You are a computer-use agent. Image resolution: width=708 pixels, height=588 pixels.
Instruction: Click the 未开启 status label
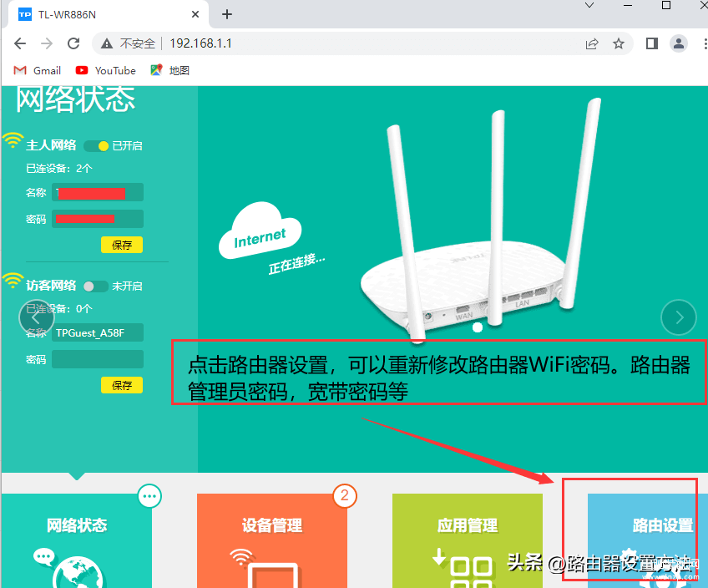[128, 286]
